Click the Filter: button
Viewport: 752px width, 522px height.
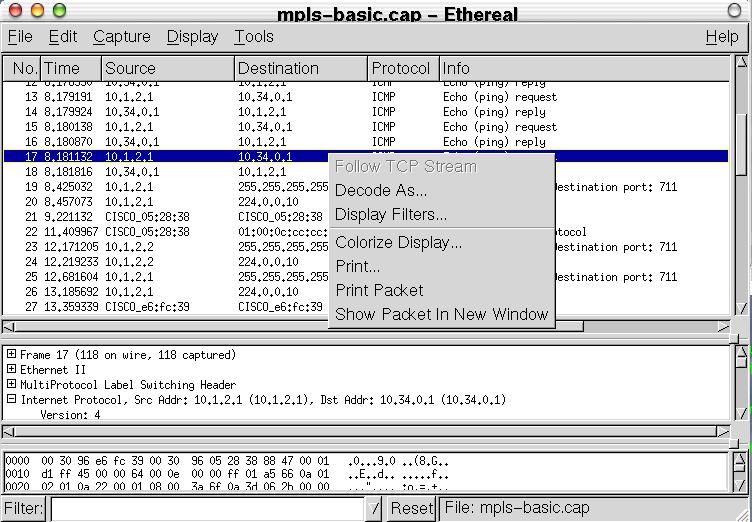pos(24,508)
